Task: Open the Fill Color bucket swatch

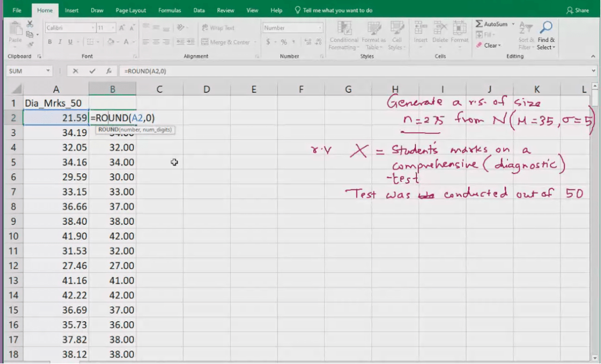Action: click(x=112, y=42)
